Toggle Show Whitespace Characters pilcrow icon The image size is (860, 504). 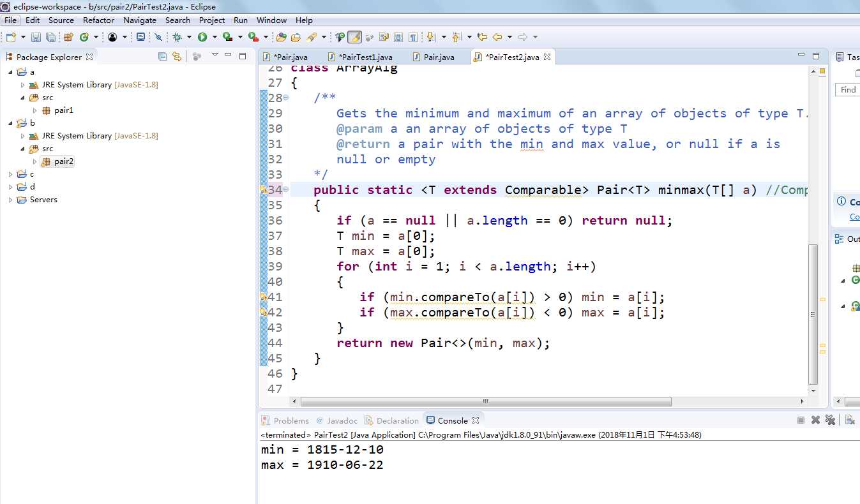pyautogui.click(x=413, y=37)
